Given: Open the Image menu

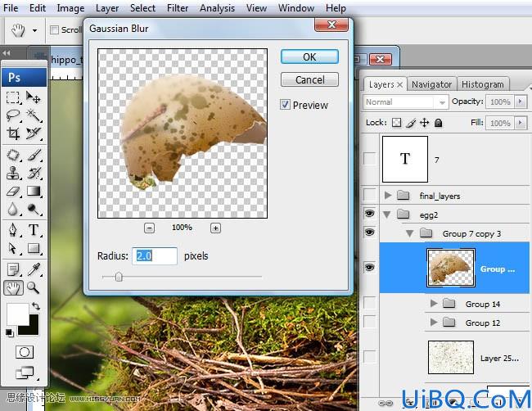Looking at the screenshot, I should point(70,8).
